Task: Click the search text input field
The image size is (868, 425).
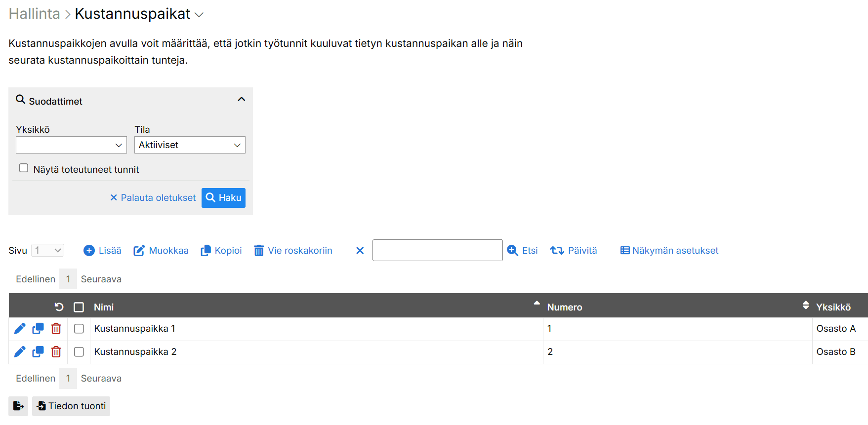Action: pyautogui.click(x=437, y=251)
